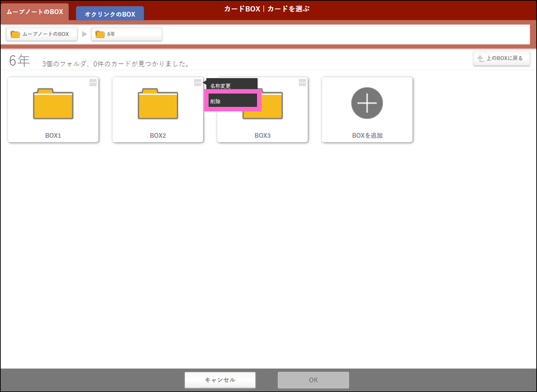Click the up arrow icon for 上のBOXに戻る
This screenshot has width=537, height=392.
481,58
